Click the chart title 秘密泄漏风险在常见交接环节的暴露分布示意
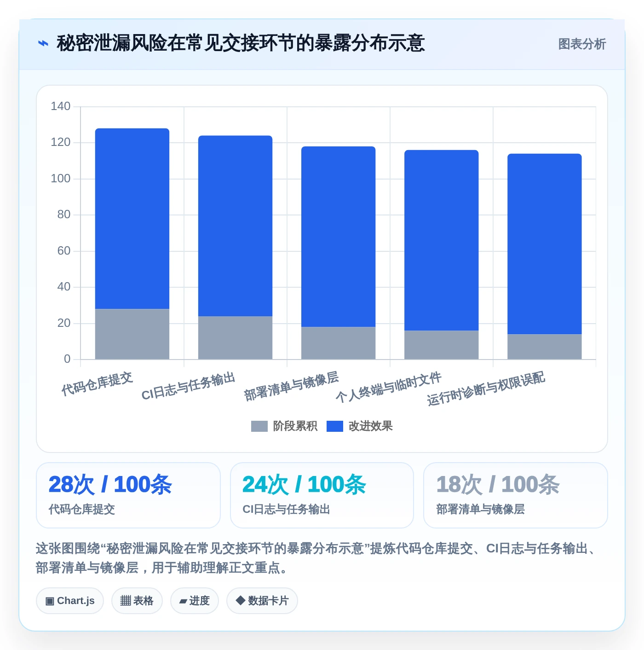644x650 pixels. point(241,44)
